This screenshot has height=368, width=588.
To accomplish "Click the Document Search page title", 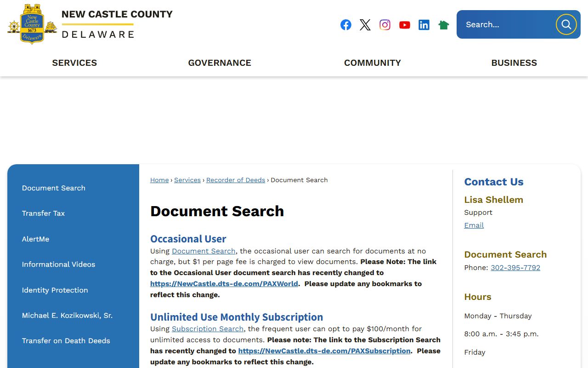I will pos(217,211).
